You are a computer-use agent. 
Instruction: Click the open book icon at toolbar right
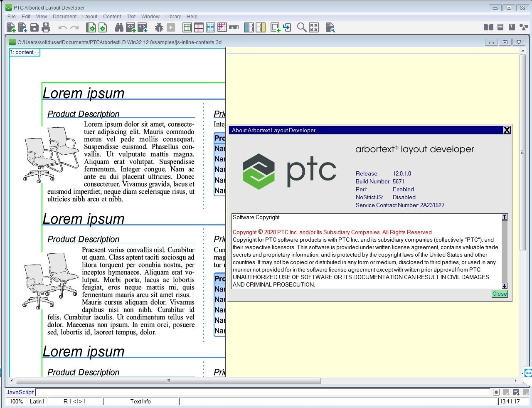click(x=488, y=27)
